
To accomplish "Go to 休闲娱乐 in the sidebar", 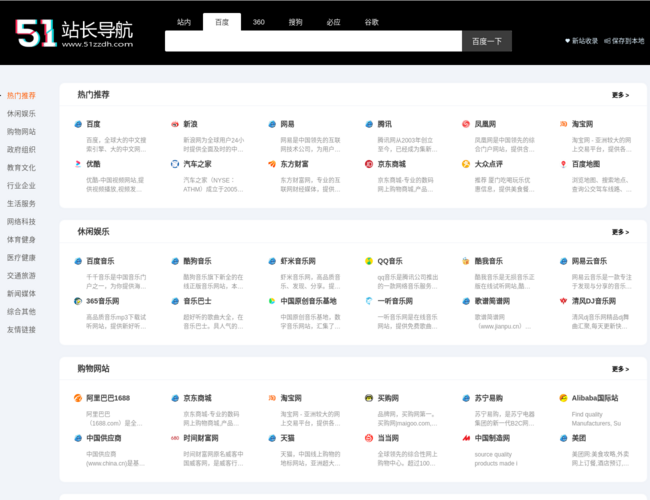I will (x=21, y=114).
